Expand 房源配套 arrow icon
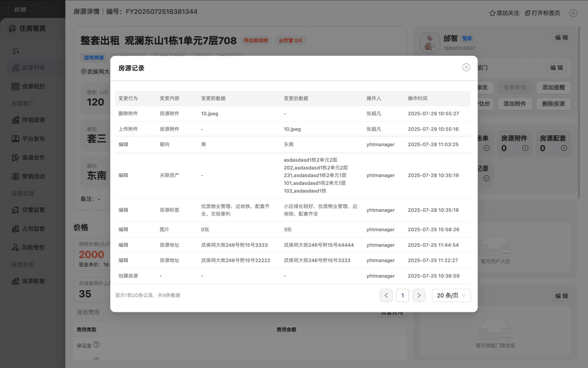The width and height of the screenshot is (588, 368). point(563,148)
